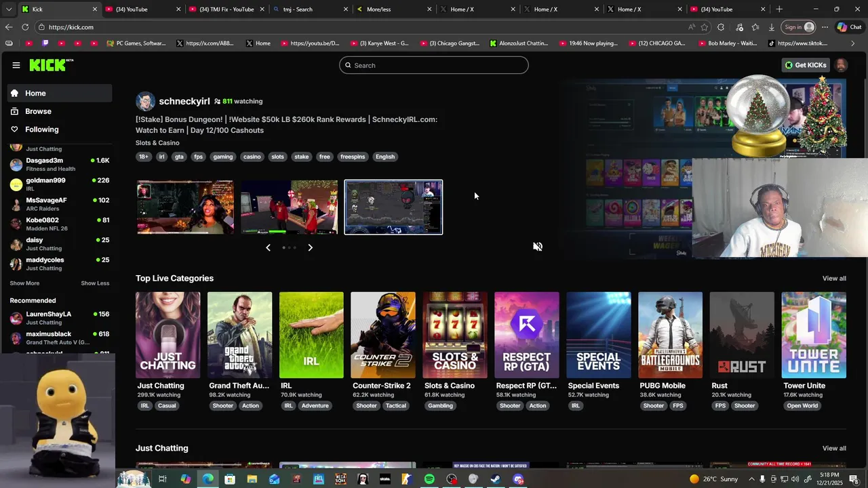The image size is (868, 488).
Task: Open the Copilot Chat button
Action: (850, 27)
